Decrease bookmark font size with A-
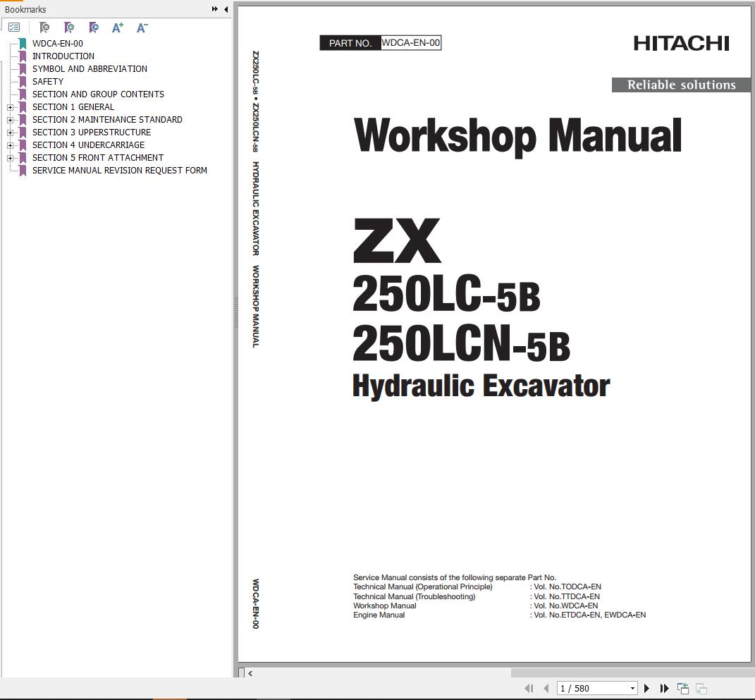755x700 pixels. tap(142, 27)
